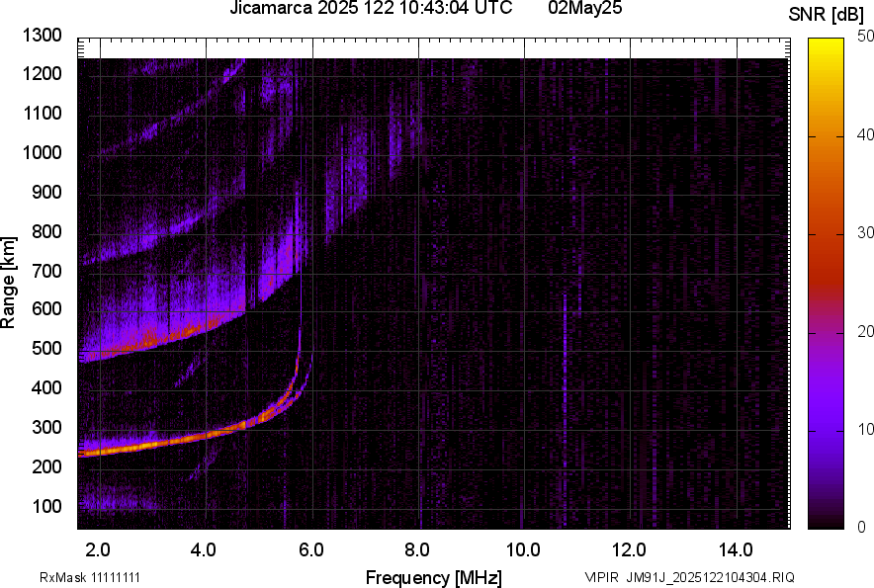Image resolution: width=874 pixels, height=588 pixels.
Task: Click the "SNR [dB]" colorbar title
Action: (827, 15)
